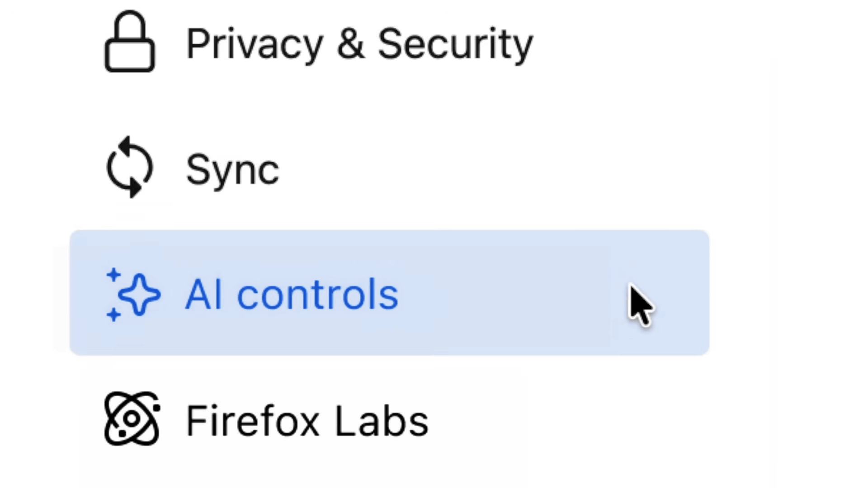
Task: Click the ampersand in Privacy & Security
Action: [x=351, y=44]
